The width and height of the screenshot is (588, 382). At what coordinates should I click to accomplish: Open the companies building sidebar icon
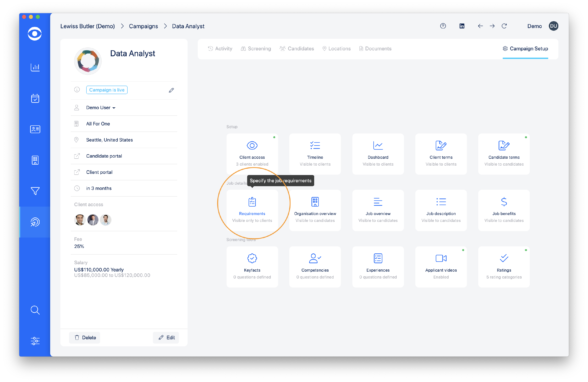(35, 160)
